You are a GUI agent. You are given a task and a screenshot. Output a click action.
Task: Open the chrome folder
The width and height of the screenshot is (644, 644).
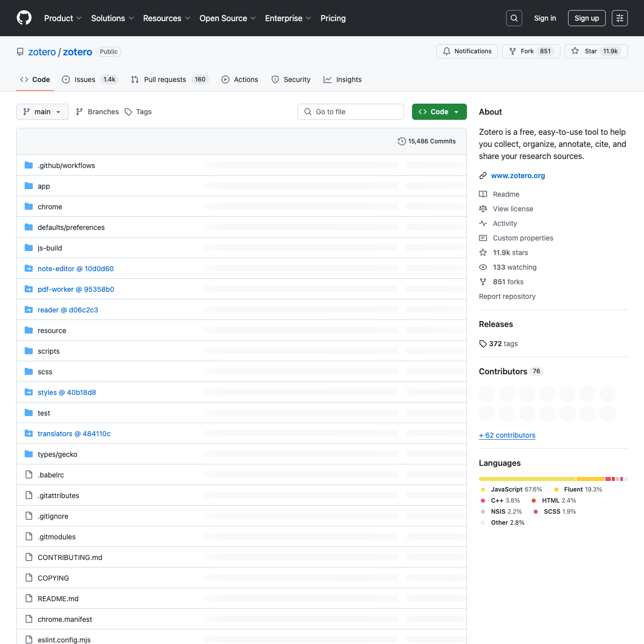pyautogui.click(x=50, y=207)
